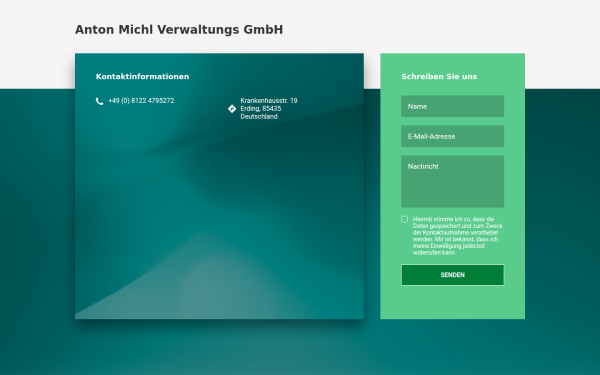Focus the Name input field

[453, 106]
